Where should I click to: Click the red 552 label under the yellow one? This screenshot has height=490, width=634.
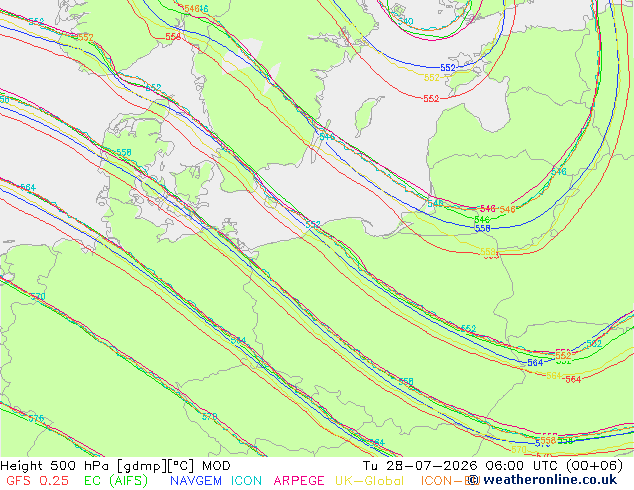(x=431, y=98)
